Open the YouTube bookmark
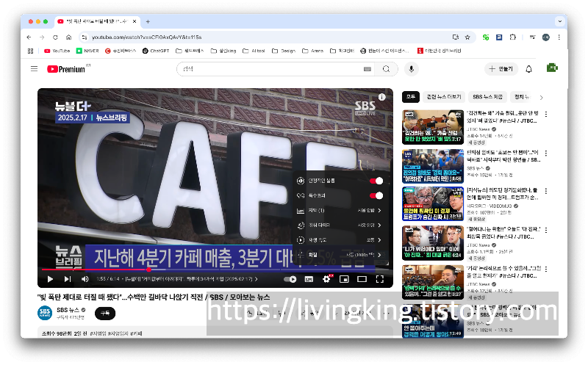Viewport: 588px width, 365px height. tap(57, 51)
